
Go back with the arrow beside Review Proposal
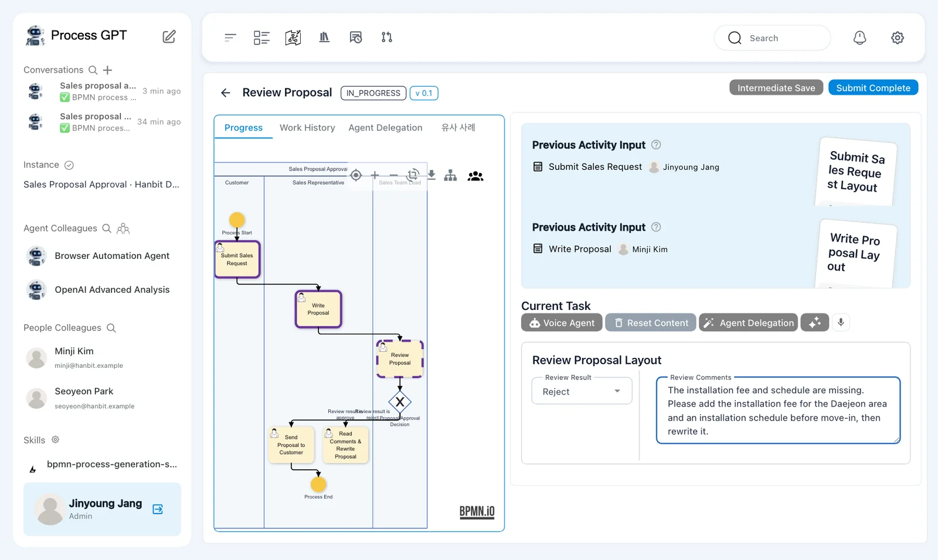226,93
